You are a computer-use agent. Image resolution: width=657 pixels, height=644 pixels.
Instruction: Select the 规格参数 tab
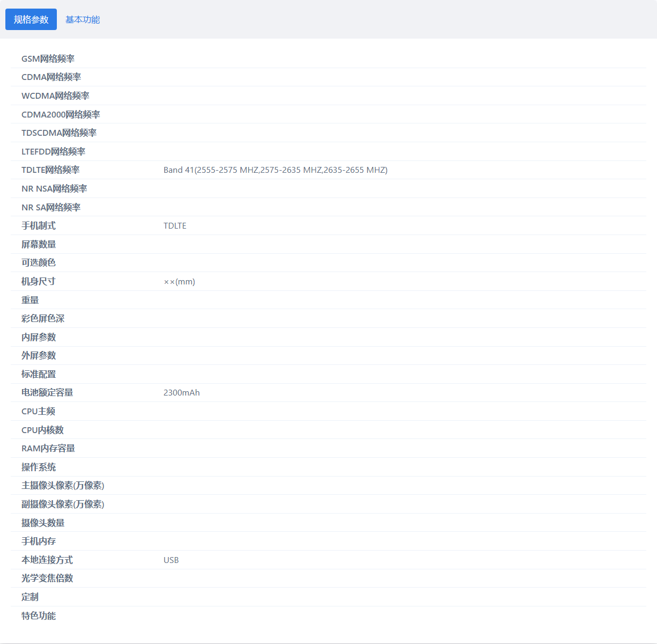point(31,19)
